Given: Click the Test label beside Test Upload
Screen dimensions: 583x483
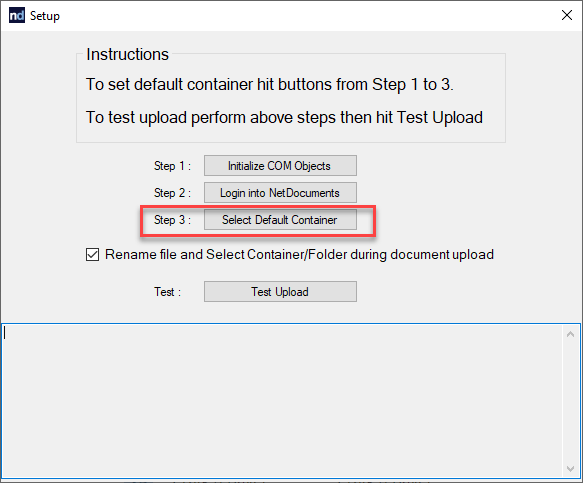Looking at the screenshot, I should 168,292.
